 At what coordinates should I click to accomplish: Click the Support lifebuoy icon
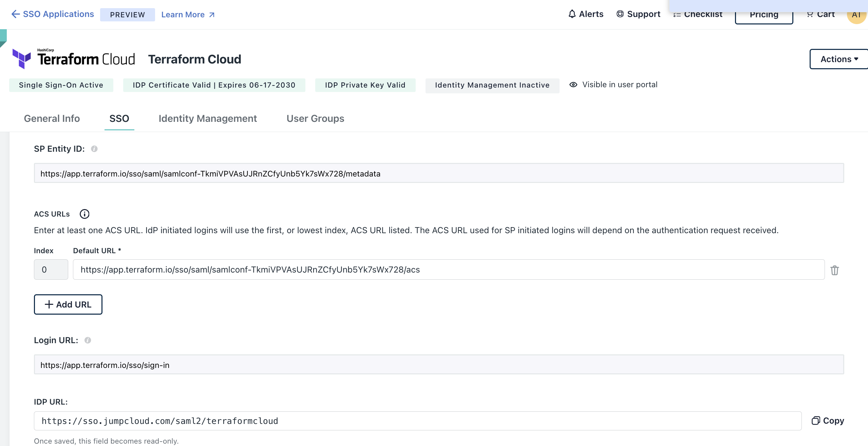(620, 14)
